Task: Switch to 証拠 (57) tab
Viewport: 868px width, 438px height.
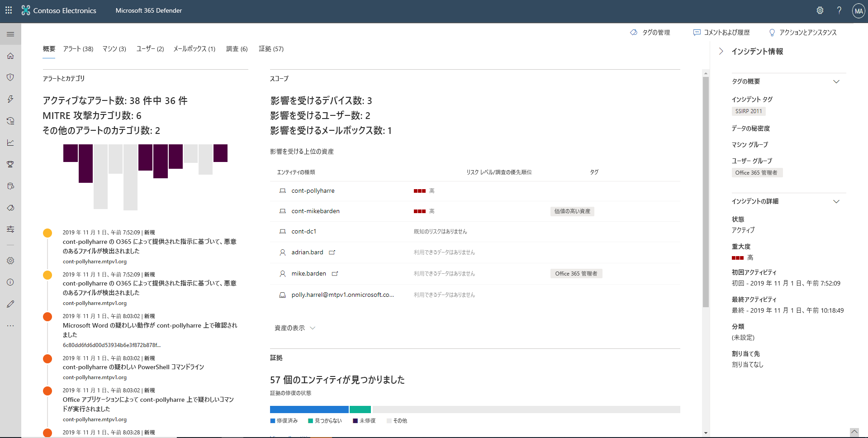Action: 271,49
